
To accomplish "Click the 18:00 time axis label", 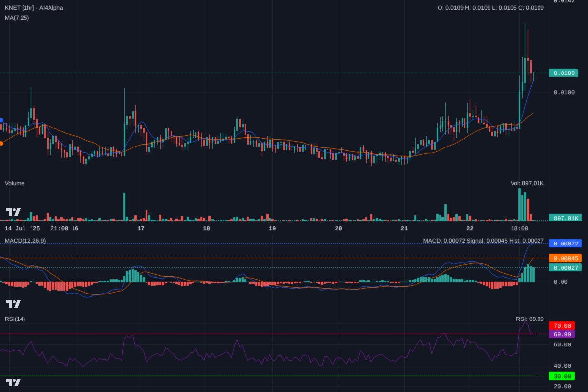I will click(519, 228).
